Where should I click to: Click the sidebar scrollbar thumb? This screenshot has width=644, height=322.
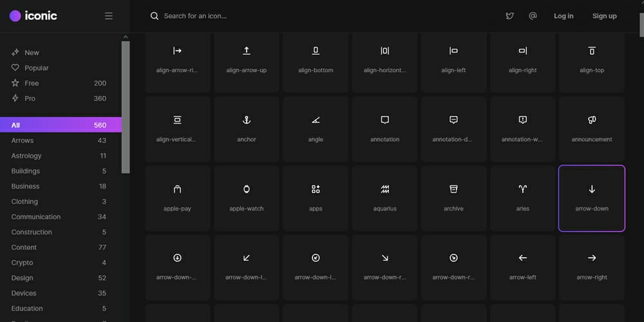126,107
